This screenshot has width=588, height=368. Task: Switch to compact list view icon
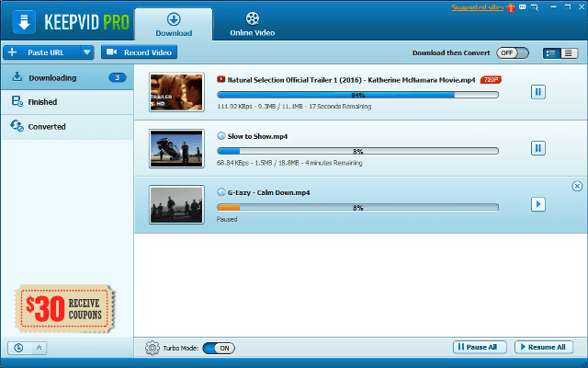click(x=569, y=53)
